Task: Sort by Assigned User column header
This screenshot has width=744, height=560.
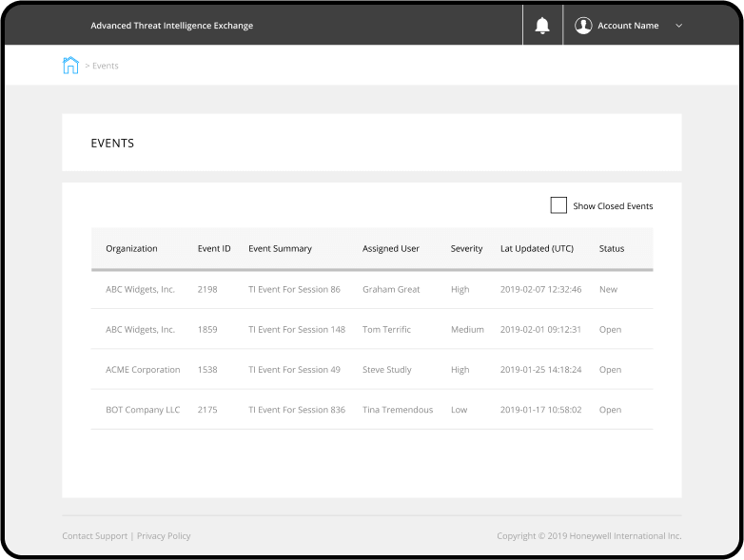Action: [390, 248]
